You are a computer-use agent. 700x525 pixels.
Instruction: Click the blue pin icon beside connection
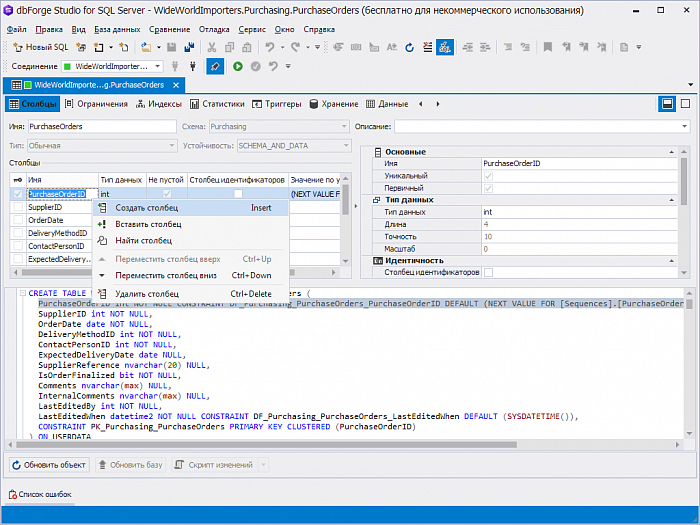[215, 67]
